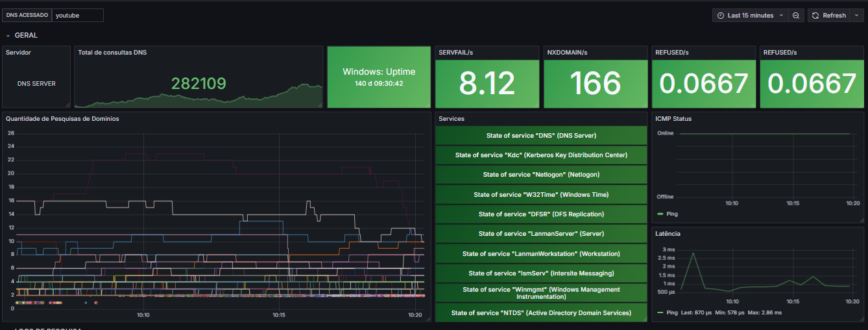Select the LanmanServer service row
This screenshot has width=868, height=330.
541,233
